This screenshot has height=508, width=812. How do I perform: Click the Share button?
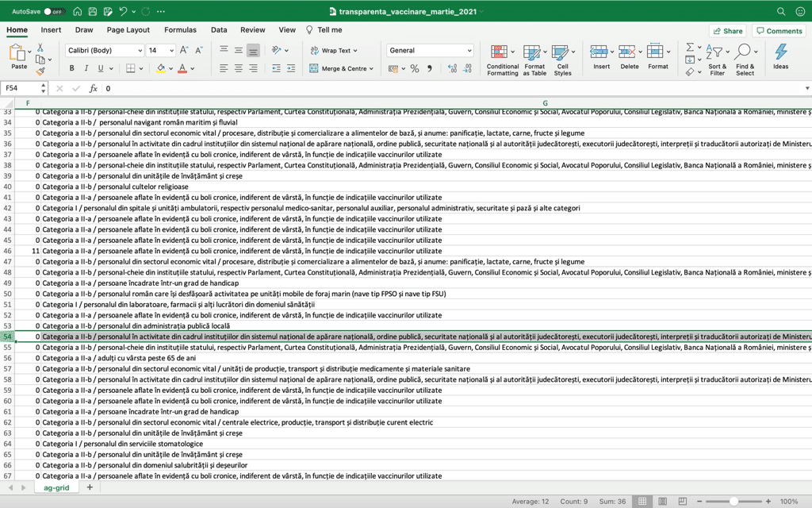[x=727, y=31]
